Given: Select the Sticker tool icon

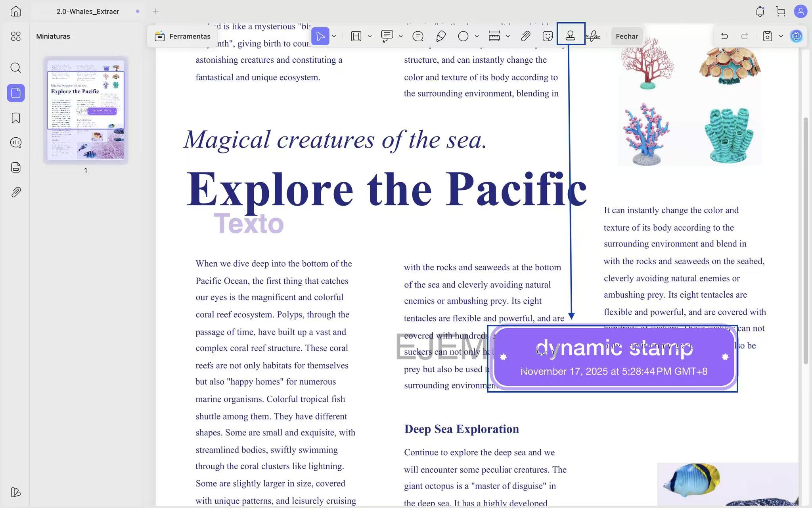Looking at the screenshot, I should point(548,36).
